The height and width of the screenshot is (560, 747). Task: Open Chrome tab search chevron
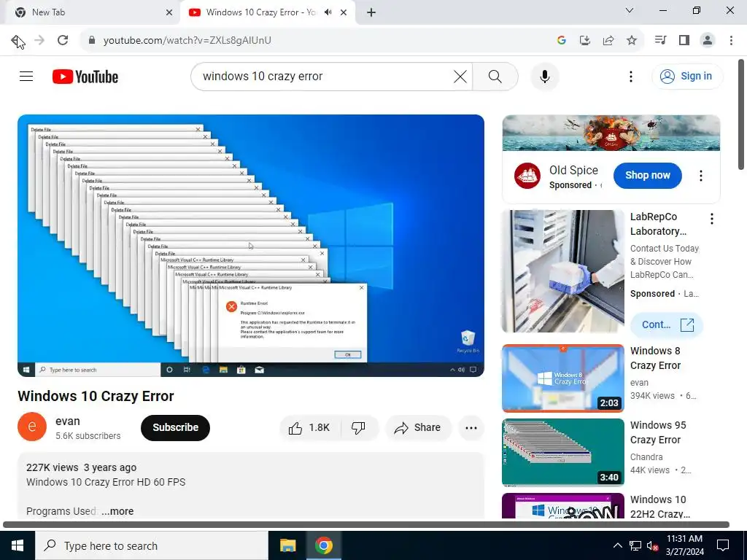click(x=630, y=10)
